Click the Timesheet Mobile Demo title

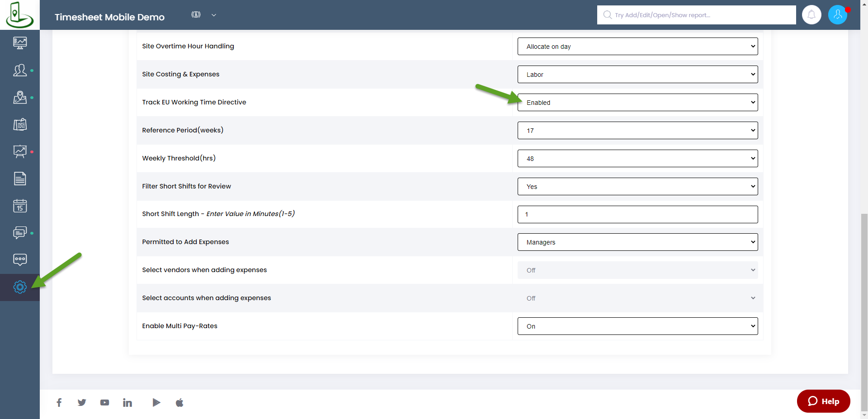coord(109,17)
